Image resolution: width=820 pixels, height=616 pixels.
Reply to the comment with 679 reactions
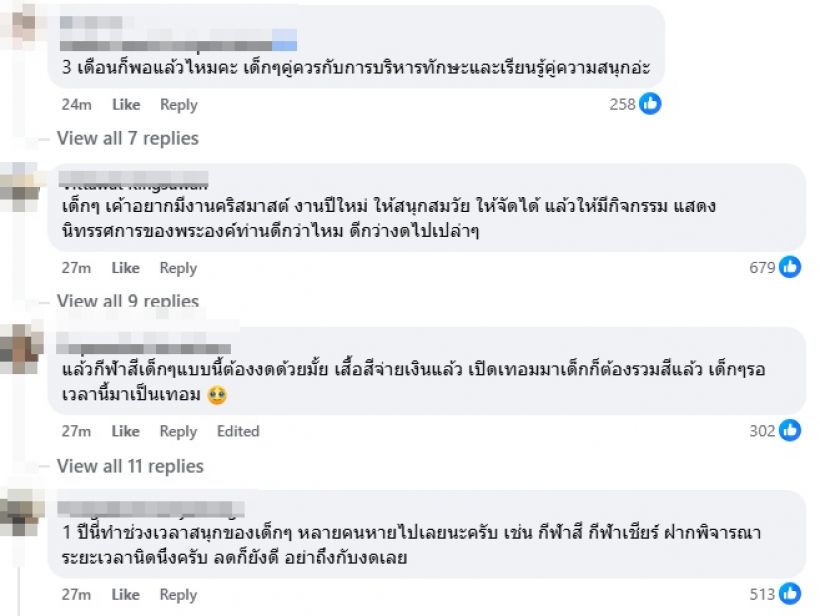click(179, 268)
